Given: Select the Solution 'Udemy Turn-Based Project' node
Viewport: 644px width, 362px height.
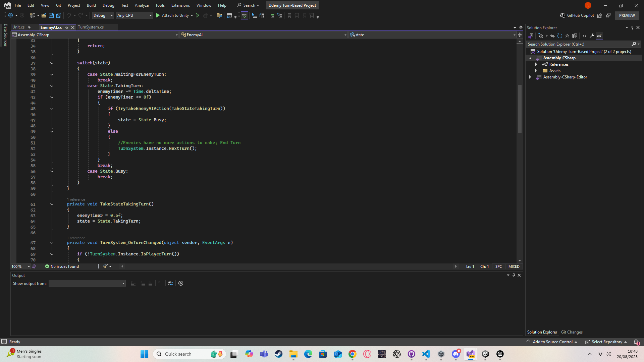Looking at the screenshot, I should point(584,52).
